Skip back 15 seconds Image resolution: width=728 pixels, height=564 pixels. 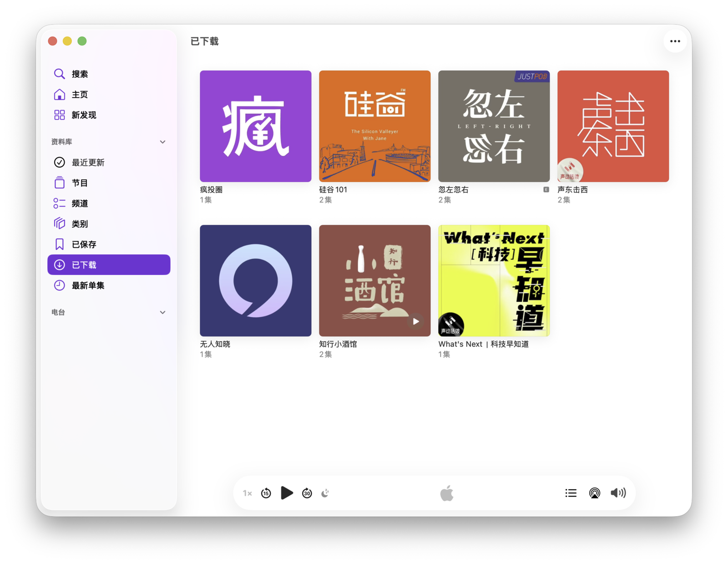[266, 493]
